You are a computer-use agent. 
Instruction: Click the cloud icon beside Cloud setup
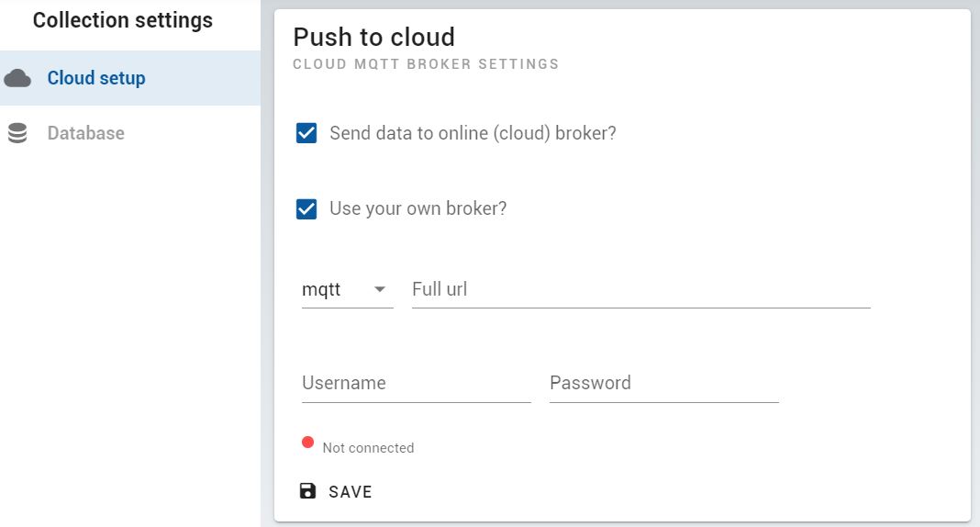click(17, 78)
